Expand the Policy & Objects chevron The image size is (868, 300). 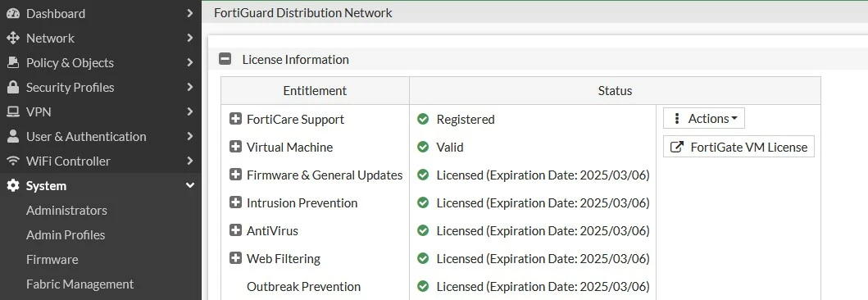[x=190, y=62]
